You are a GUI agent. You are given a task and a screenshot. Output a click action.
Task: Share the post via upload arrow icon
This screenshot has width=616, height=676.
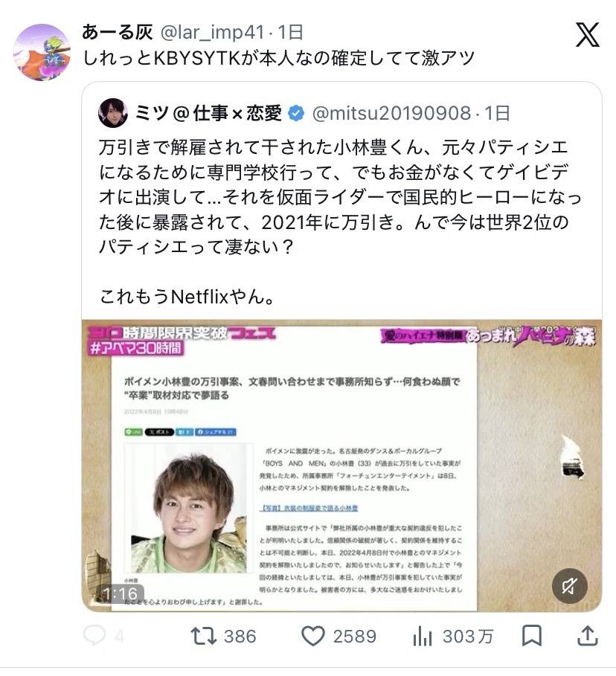[587, 636]
